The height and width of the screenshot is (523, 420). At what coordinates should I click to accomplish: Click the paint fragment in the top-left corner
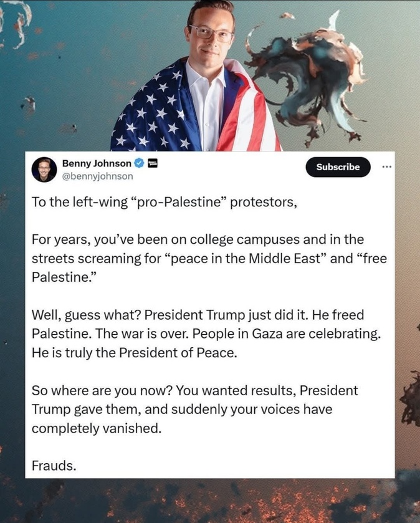tap(17, 22)
